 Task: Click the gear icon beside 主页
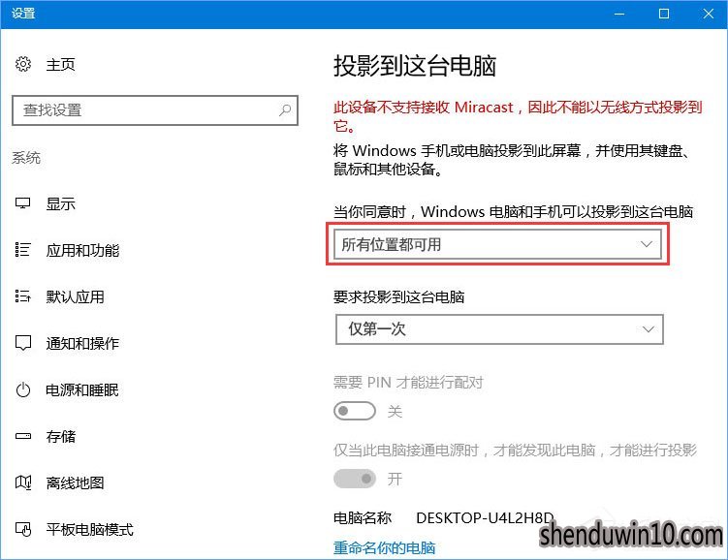point(22,64)
